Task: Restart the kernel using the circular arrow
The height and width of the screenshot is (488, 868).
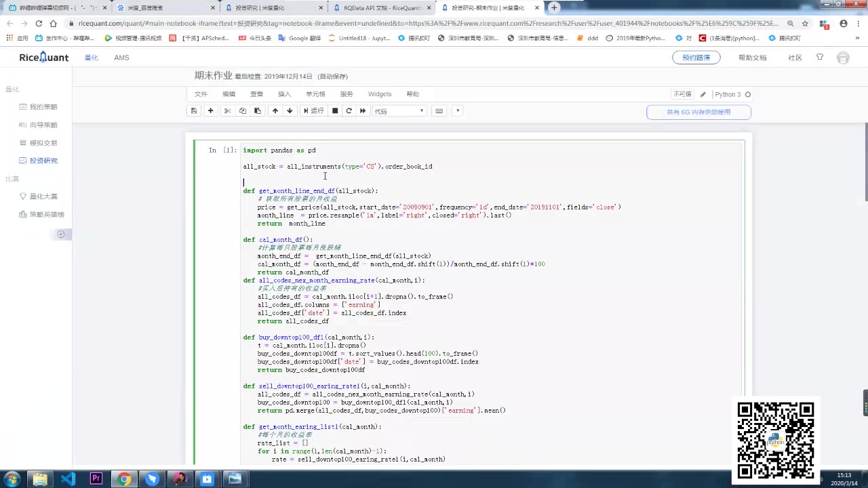Action: (x=349, y=110)
